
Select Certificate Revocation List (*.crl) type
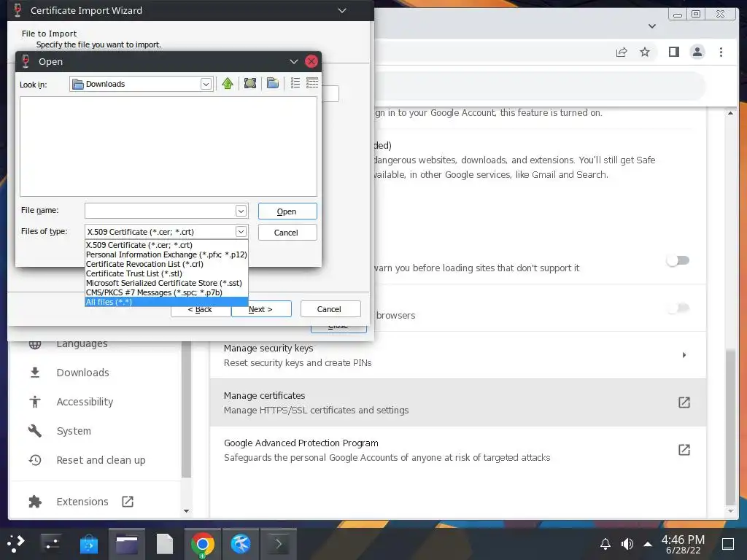[166, 264]
